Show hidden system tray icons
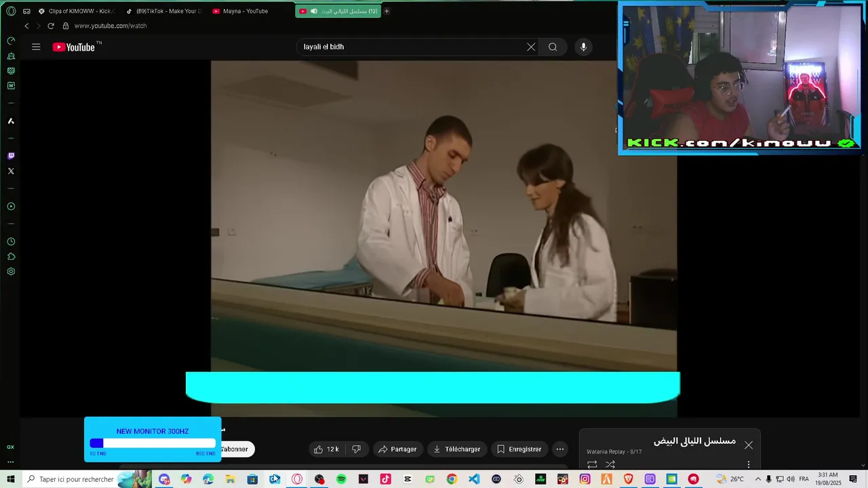Viewport: 868px width, 488px height. pos(758,479)
